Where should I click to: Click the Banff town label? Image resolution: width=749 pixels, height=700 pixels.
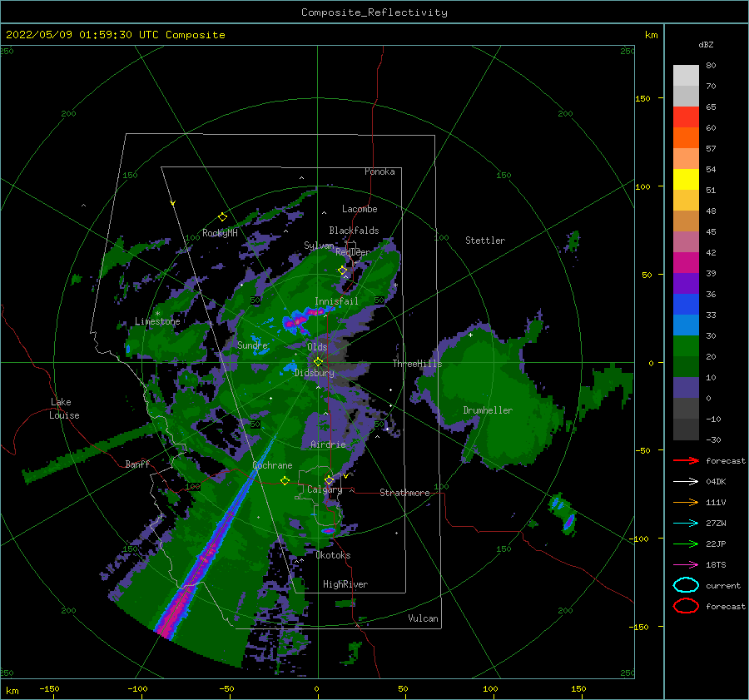point(137,464)
